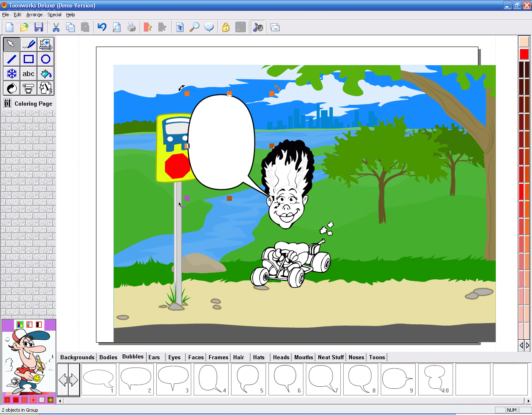Switch to the Noses tab
The height and width of the screenshot is (415, 532).
pyautogui.click(x=357, y=357)
